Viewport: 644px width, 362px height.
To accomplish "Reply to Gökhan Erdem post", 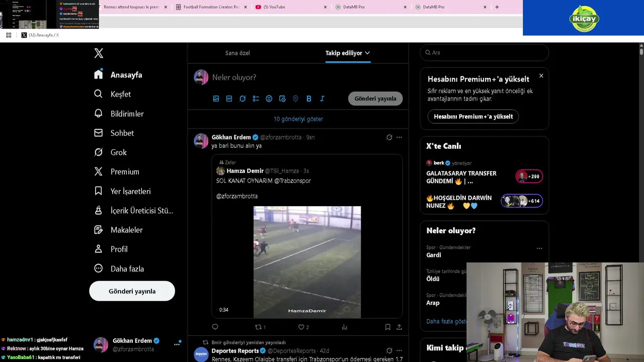I will pyautogui.click(x=215, y=327).
